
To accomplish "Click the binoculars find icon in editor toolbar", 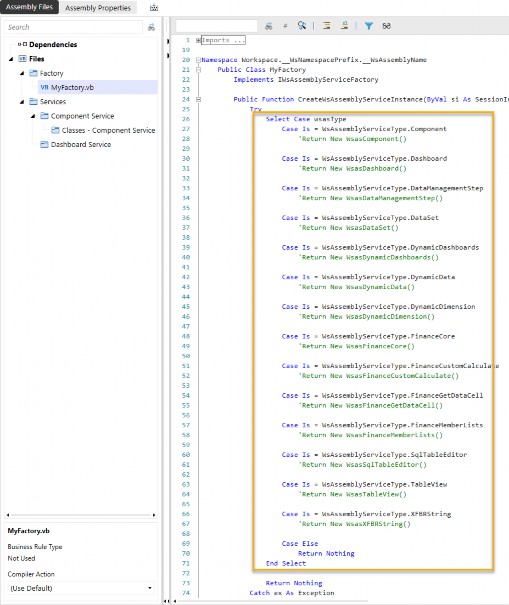I will pyautogui.click(x=269, y=26).
